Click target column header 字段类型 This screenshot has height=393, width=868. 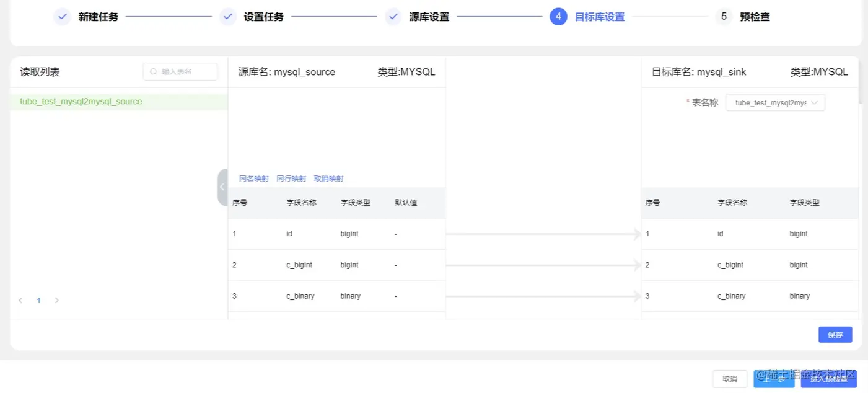805,203
